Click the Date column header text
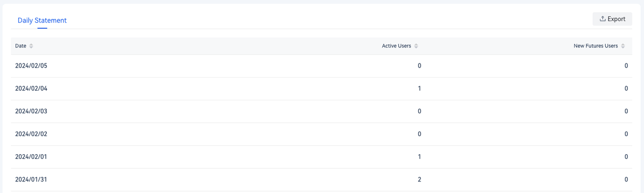The width and height of the screenshot is (644, 193). click(x=21, y=46)
